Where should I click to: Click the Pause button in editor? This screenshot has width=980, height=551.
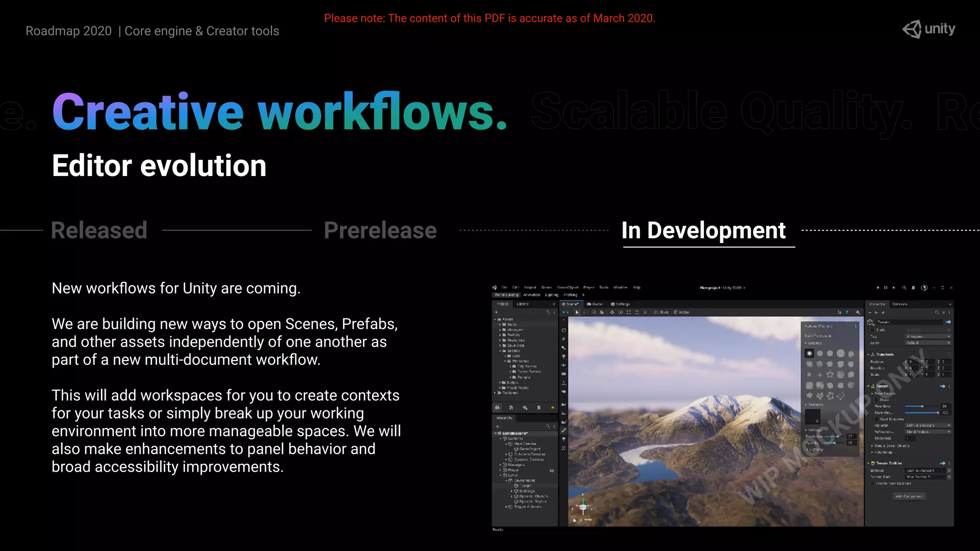(886, 287)
